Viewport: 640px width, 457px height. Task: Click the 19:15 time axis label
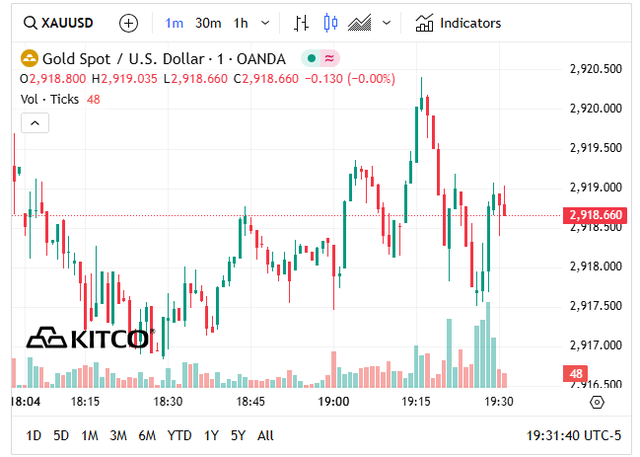[x=416, y=402]
